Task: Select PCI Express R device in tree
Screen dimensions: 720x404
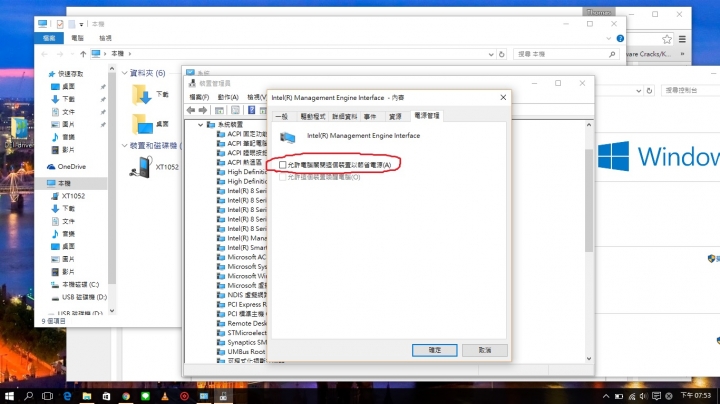Action: 247,304
